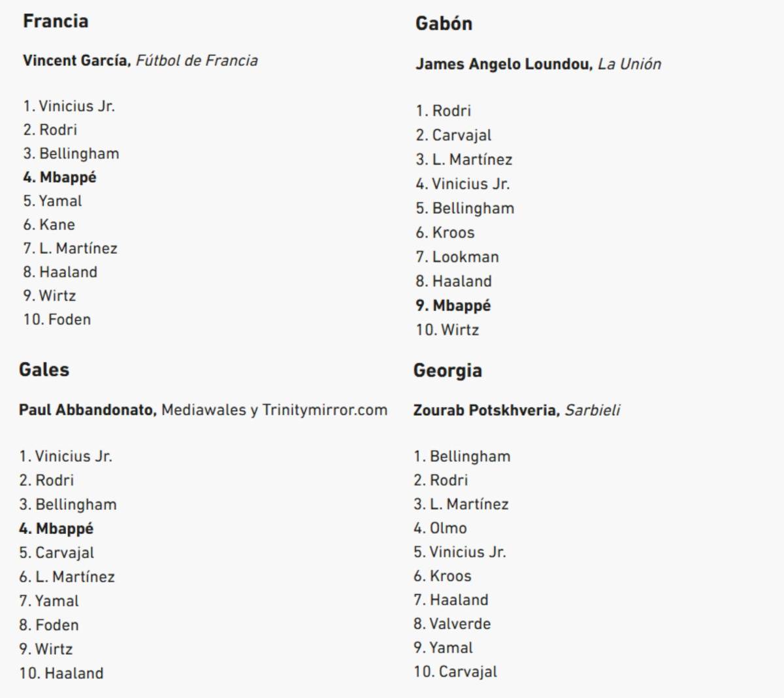Select 10. Haaland in Gales list
Screen dimensions: 784x698
coord(61,673)
